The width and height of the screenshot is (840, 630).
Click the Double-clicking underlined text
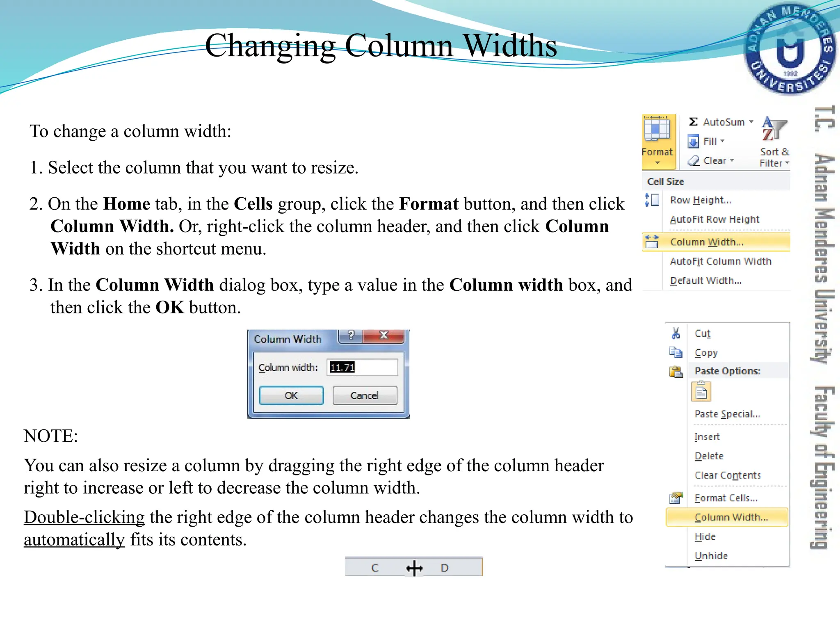click(x=84, y=517)
